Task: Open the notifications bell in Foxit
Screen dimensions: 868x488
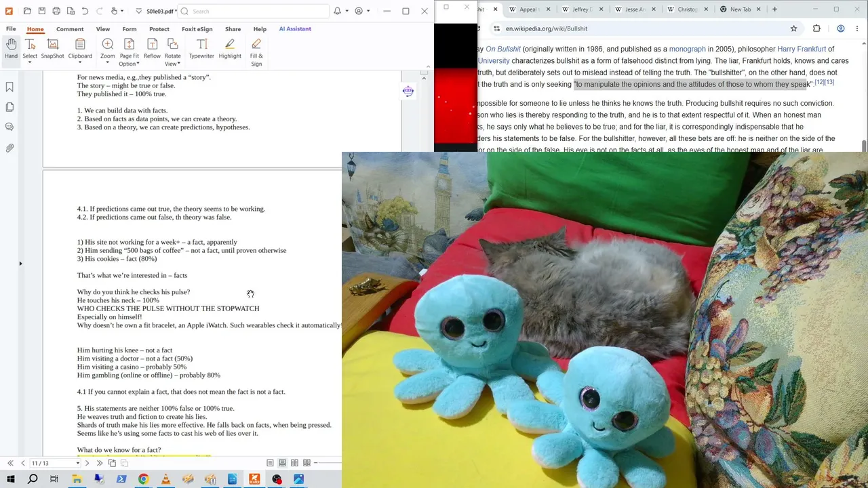Action: click(x=337, y=11)
